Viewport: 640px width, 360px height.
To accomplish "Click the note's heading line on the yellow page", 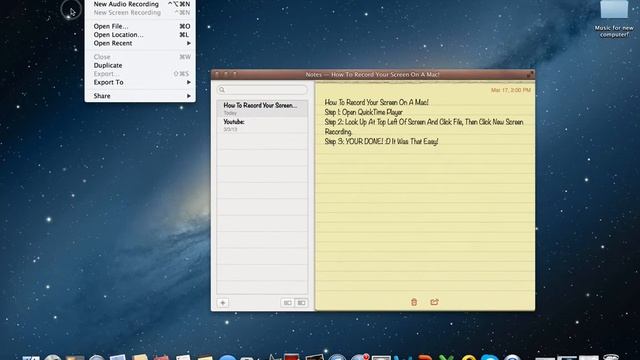I will click(376, 102).
